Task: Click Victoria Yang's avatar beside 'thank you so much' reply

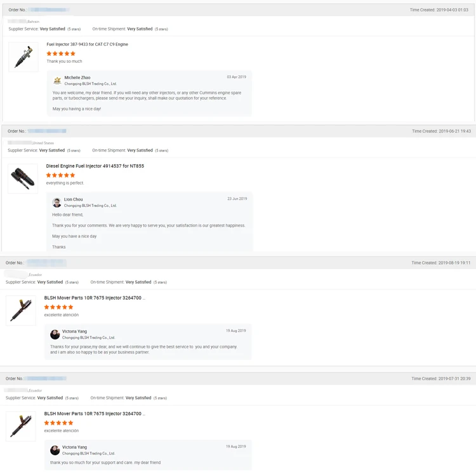Action: [x=55, y=450]
